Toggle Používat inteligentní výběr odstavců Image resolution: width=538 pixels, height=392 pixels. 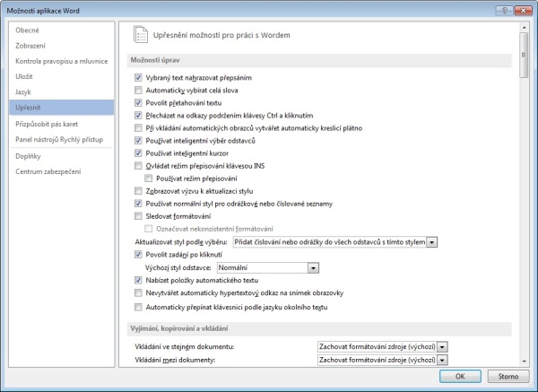[x=138, y=141]
